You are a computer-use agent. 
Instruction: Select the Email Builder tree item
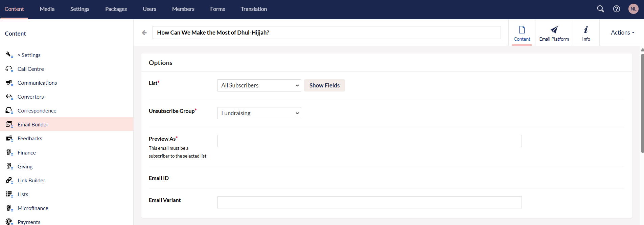point(67,124)
